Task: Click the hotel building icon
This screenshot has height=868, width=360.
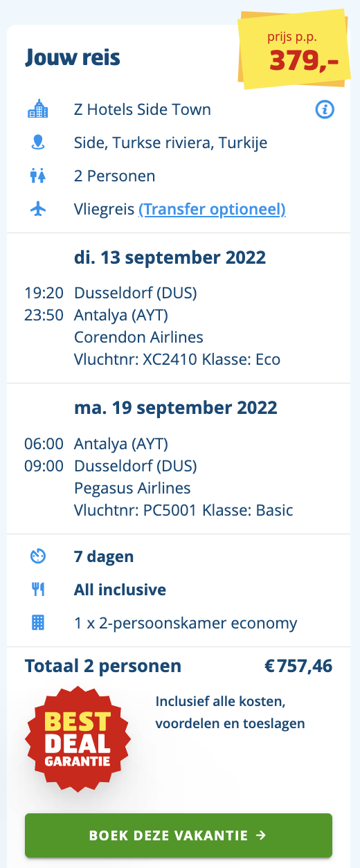Action: tap(38, 109)
